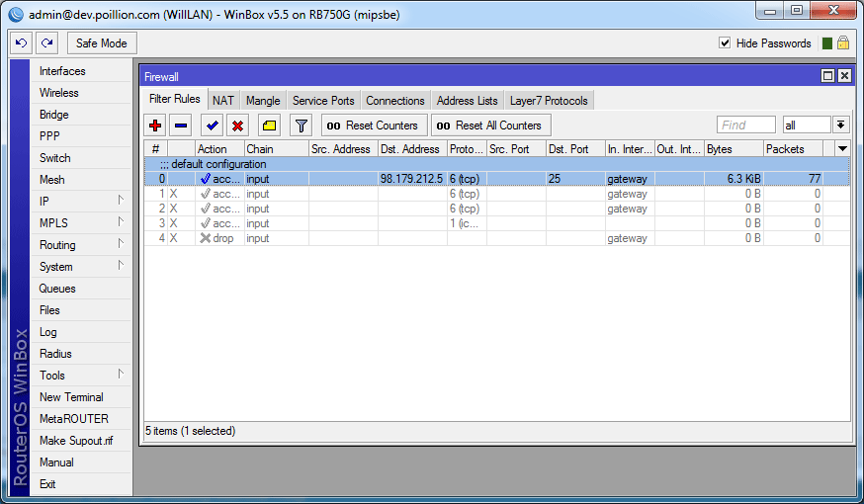Expand the Tools submenu
Image resolution: width=864 pixels, height=504 pixels.
[x=121, y=375]
